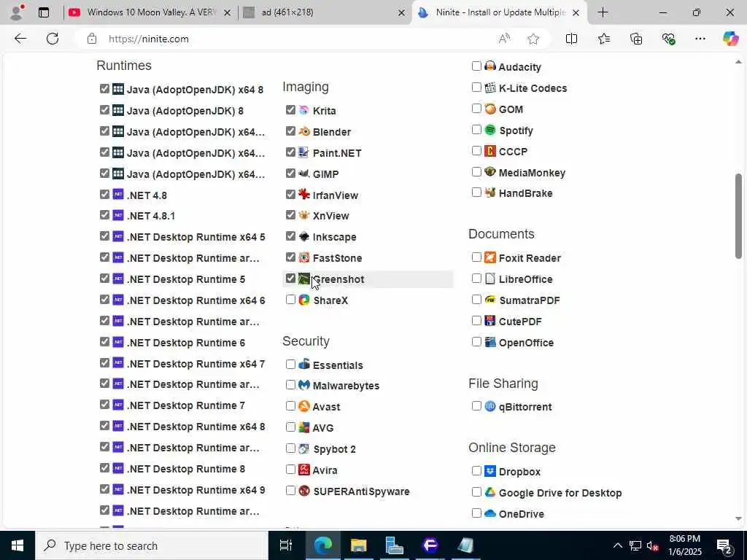Open Favorites list button
The height and width of the screenshot is (560, 747).
603,39
